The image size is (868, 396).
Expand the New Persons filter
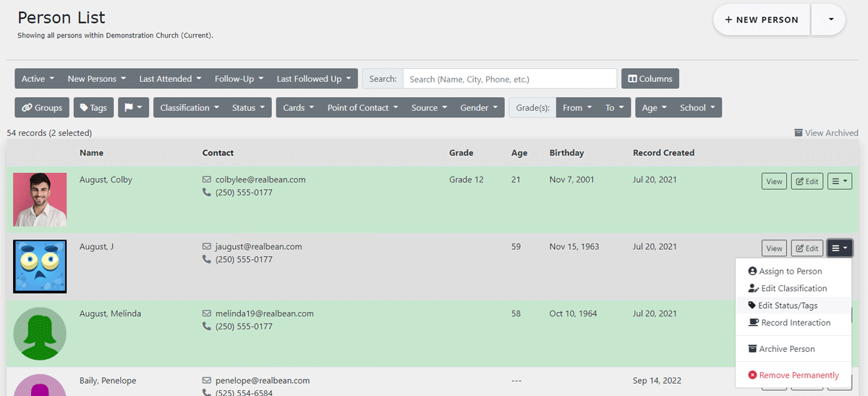click(x=97, y=79)
